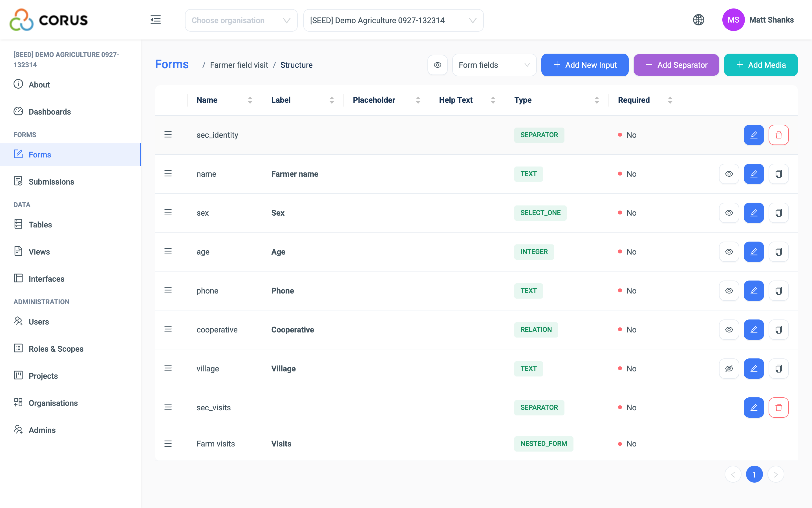This screenshot has height=508, width=812.
Task: Click Add New Input button
Action: coord(584,65)
